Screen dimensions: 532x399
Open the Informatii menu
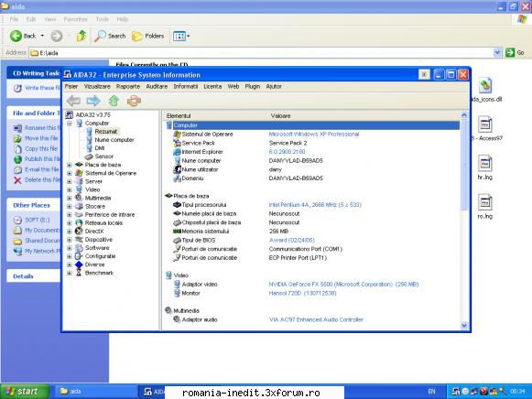pyautogui.click(x=186, y=86)
